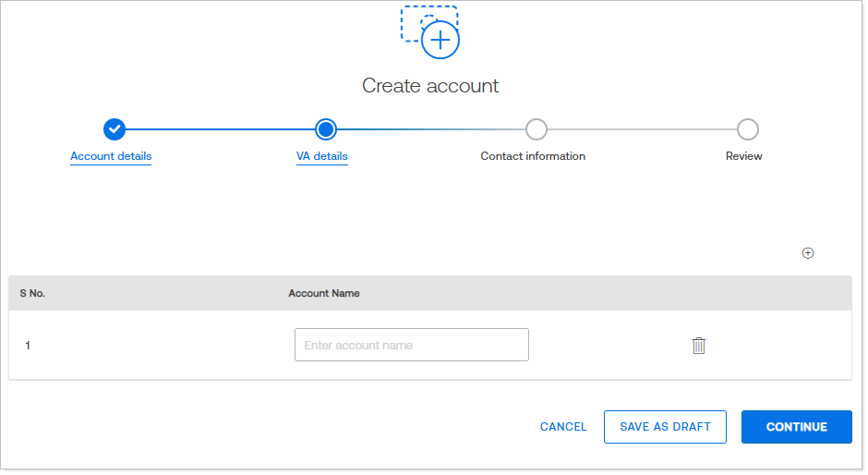Focus the Enter account name field
Viewport: 868px width, 475px height.
(x=411, y=345)
